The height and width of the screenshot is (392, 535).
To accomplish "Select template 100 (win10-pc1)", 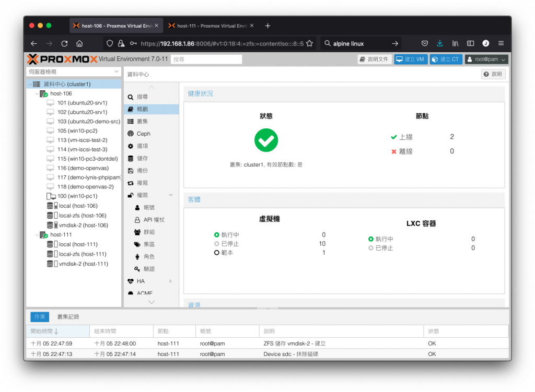I will click(x=74, y=196).
